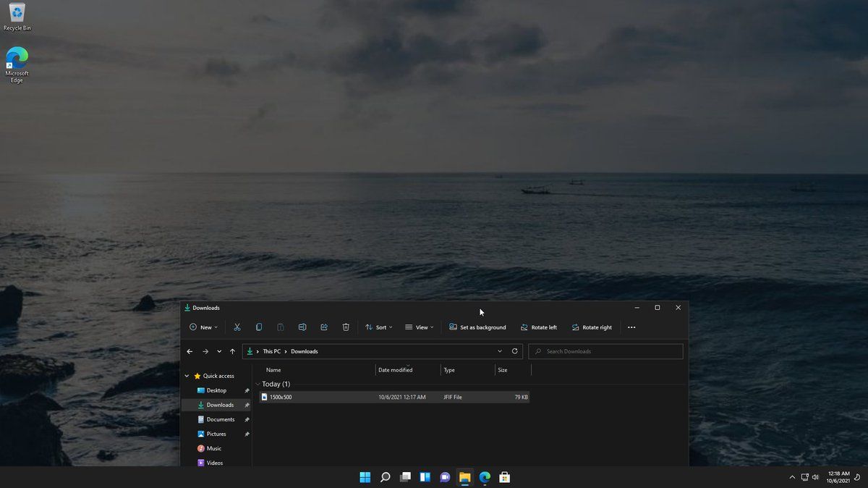
Task: Collapse the Quick access tree
Action: pos(187,376)
